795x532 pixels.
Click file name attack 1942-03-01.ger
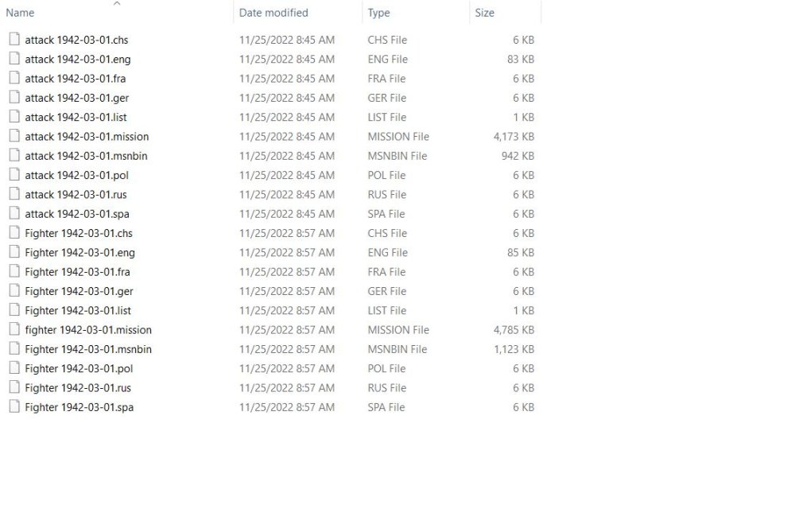(76, 97)
